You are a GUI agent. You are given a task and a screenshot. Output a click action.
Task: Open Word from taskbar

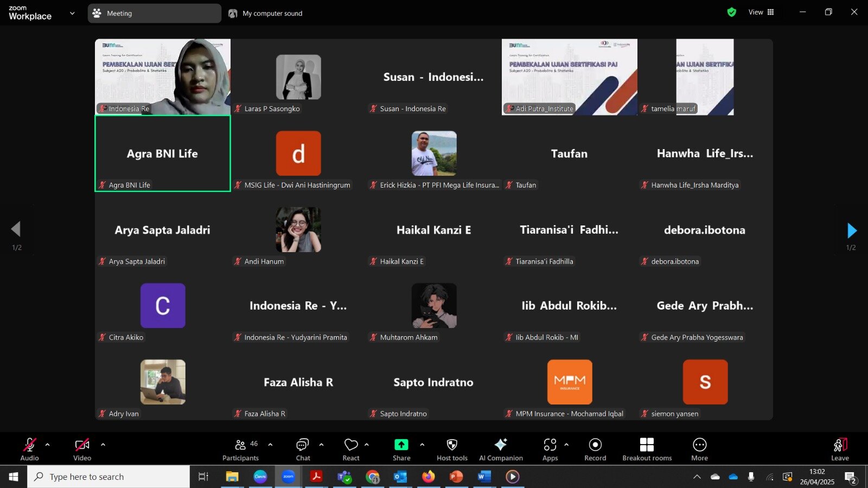pos(484,477)
